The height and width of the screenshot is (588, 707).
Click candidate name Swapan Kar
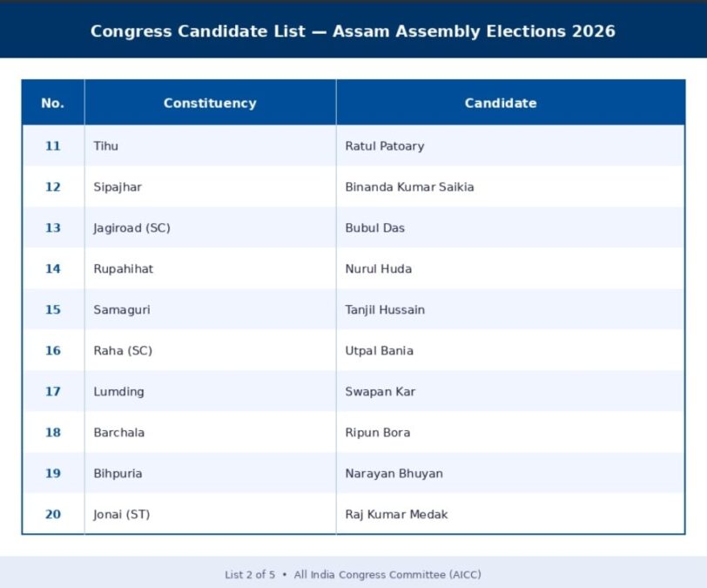click(x=380, y=392)
